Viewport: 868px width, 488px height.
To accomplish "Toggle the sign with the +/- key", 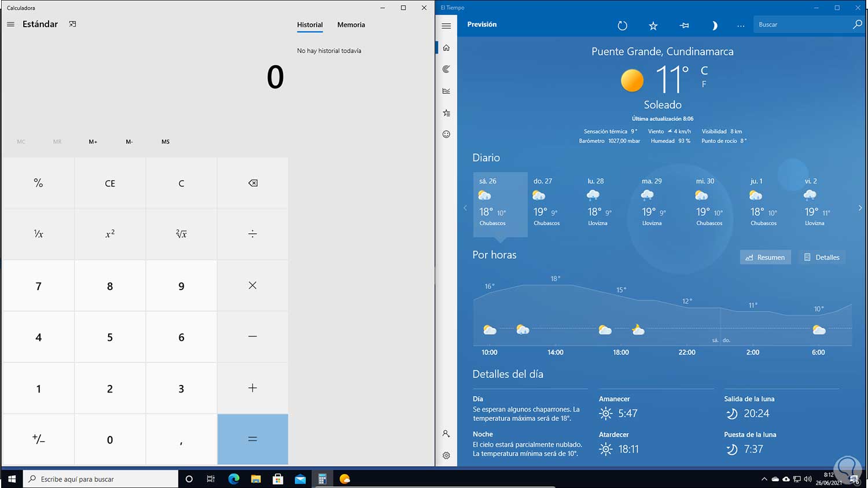I will point(38,439).
